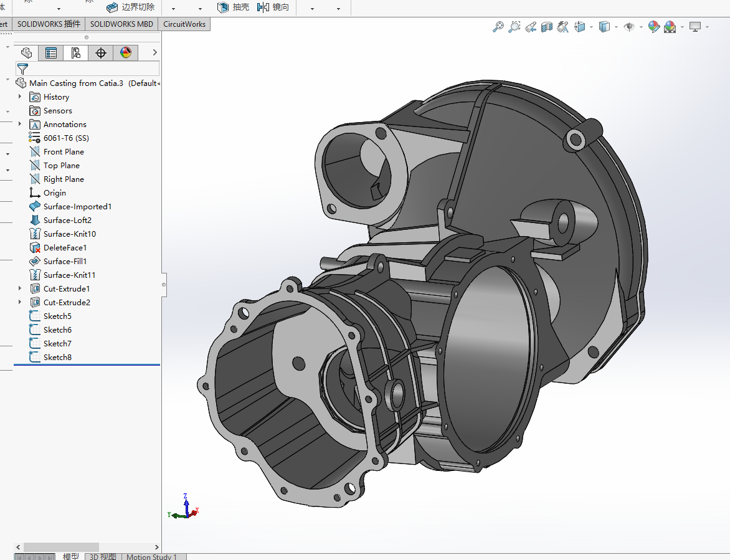Click the Zoom to Fit icon
The image size is (730, 560).
[498, 27]
